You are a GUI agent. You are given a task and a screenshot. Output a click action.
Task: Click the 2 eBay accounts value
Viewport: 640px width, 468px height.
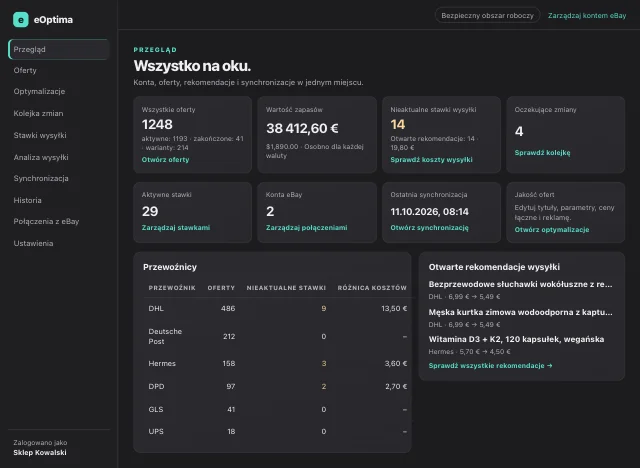tap(270, 211)
